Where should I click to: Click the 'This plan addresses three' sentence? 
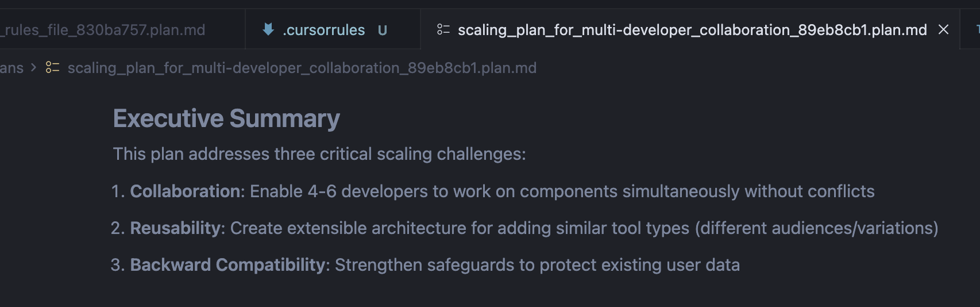319,154
